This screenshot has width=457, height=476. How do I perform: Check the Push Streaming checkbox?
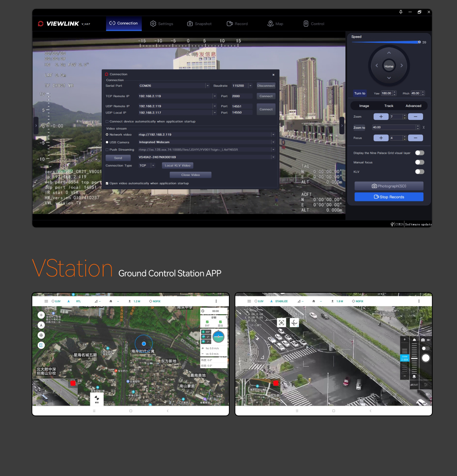pyautogui.click(x=107, y=150)
